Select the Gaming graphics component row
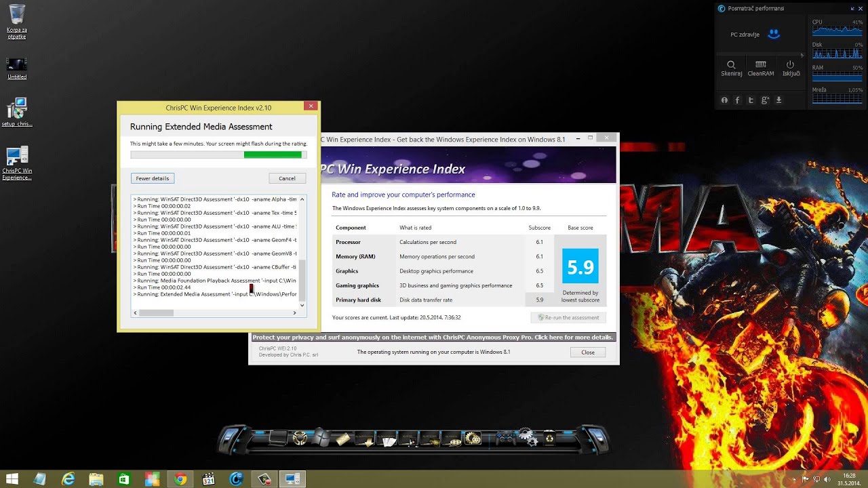 click(444, 285)
